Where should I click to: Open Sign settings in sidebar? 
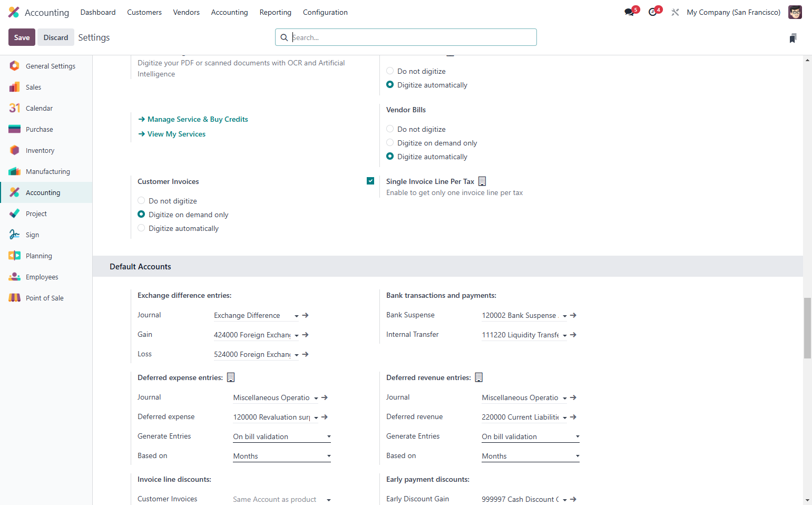pyautogui.click(x=46, y=235)
